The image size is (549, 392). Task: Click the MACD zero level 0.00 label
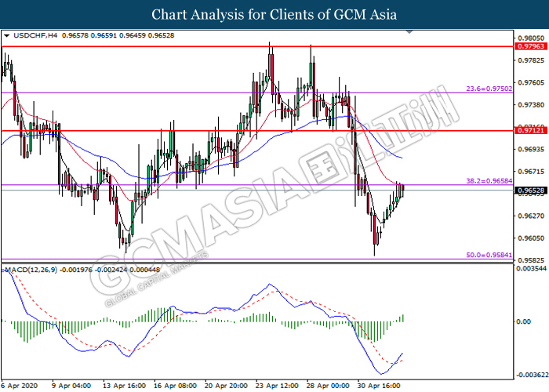coord(524,321)
